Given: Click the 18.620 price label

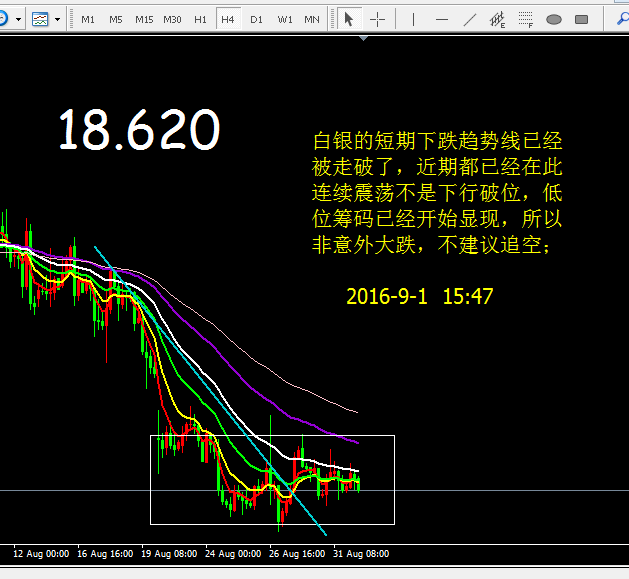Looking at the screenshot, I should [139, 130].
